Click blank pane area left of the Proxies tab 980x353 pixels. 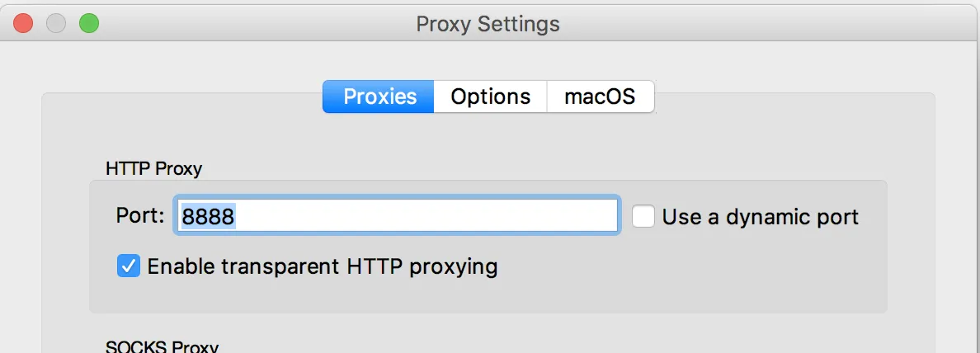click(181, 124)
